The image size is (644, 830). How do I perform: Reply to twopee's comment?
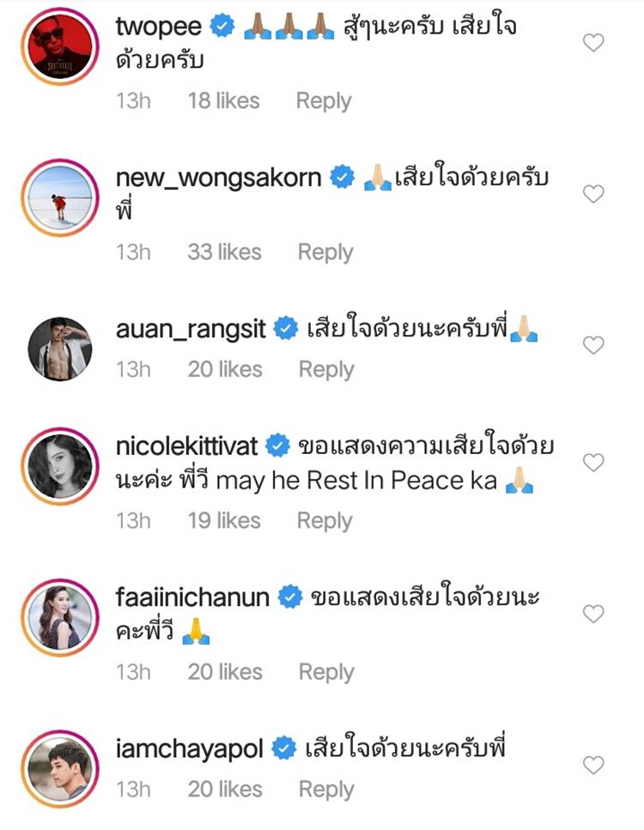pos(324,100)
